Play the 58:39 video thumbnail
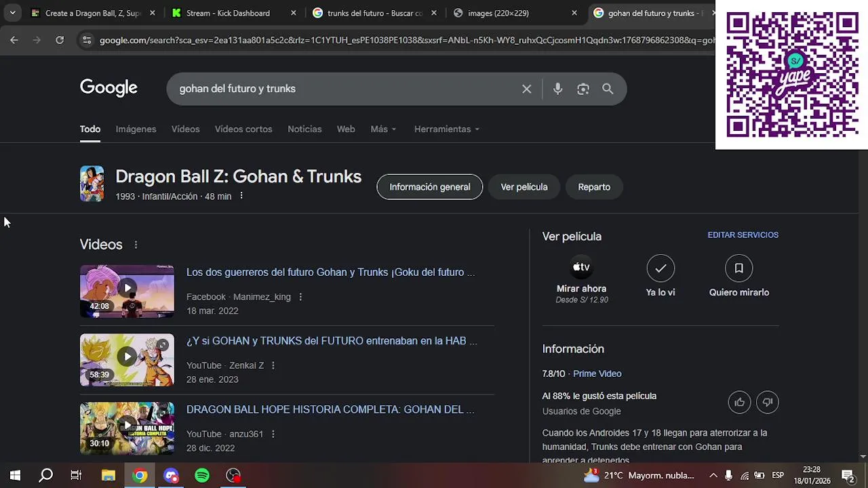The image size is (868, 488). [x=127, y=359]
